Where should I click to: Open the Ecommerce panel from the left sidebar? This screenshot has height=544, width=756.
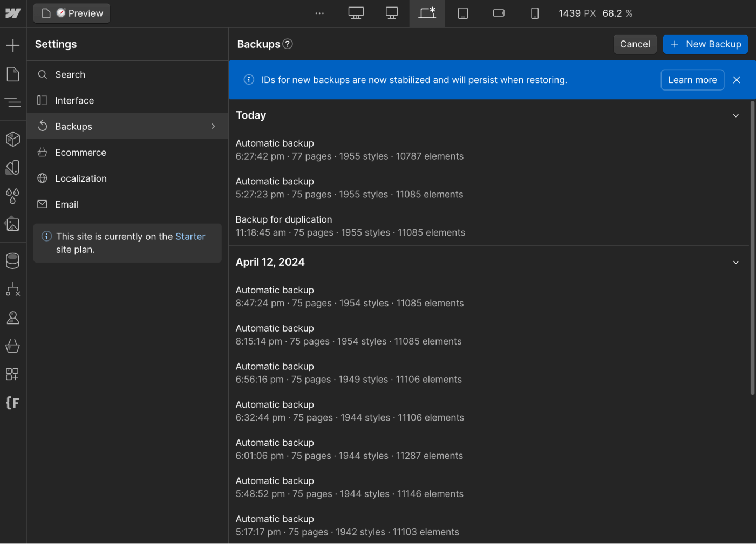tap(13, 346)
